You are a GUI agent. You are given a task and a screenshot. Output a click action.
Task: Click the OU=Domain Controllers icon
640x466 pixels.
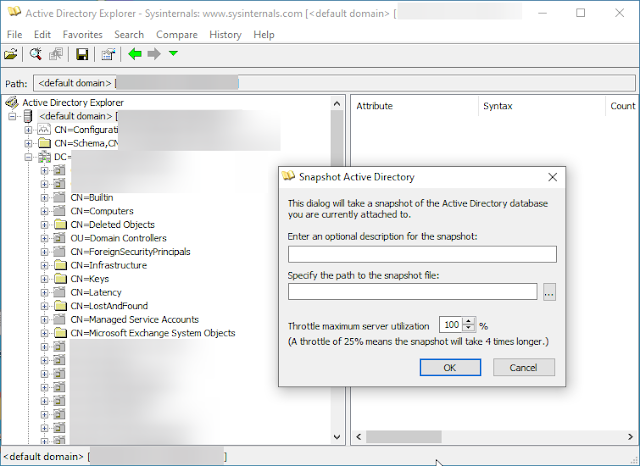(x=60, y=238)
